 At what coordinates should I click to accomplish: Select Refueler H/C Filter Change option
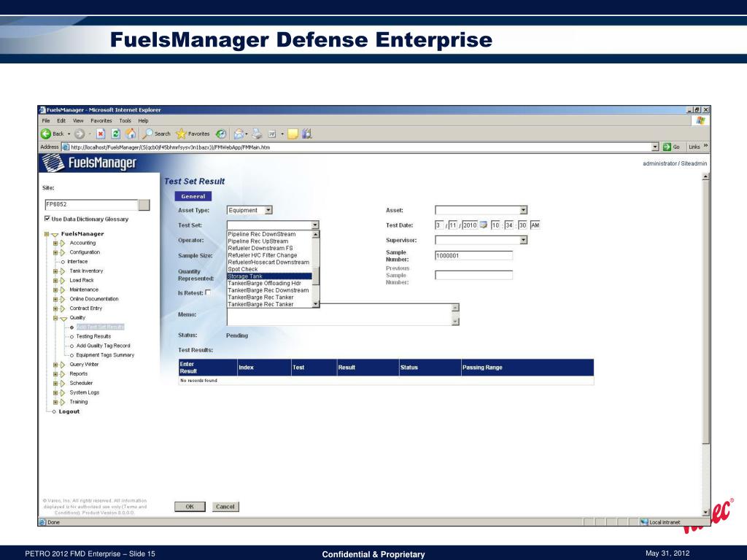pos(270,255)
